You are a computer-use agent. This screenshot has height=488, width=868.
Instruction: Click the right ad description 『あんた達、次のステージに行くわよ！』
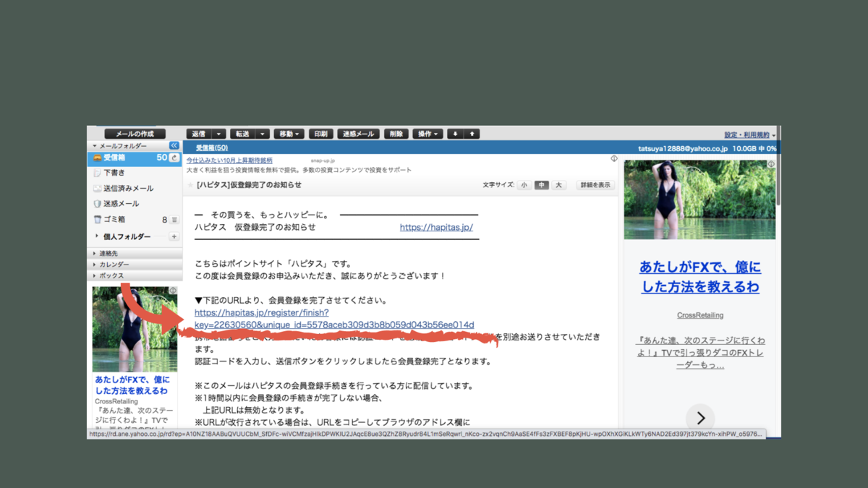pyautogui.click(x=699, y=353)
